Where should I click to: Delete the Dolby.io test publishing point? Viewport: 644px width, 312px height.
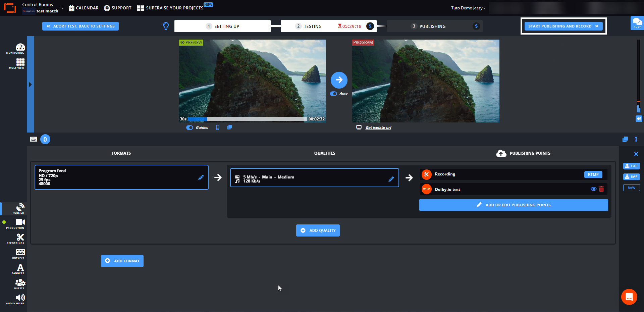click(601, 189)
